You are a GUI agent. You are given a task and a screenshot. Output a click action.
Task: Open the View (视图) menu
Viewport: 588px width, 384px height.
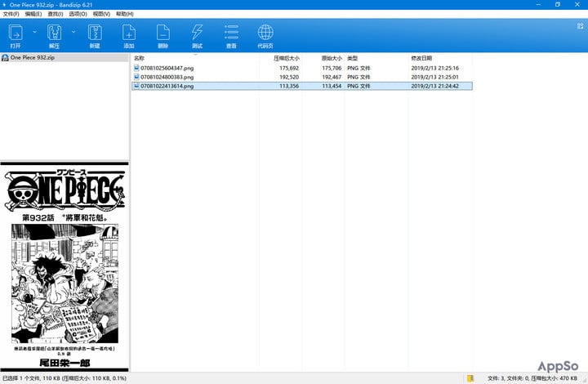click(101, 14)
